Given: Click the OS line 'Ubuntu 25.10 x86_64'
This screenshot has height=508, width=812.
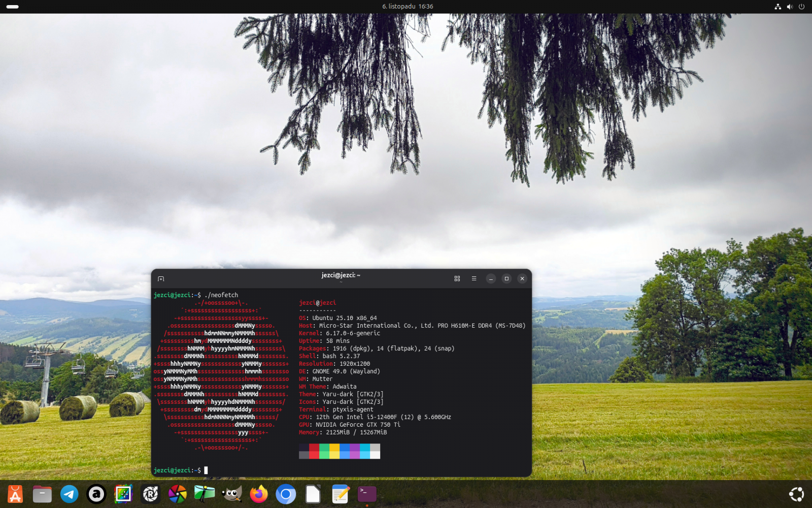Looking at the screenshot, I should (x=338, y=318).
